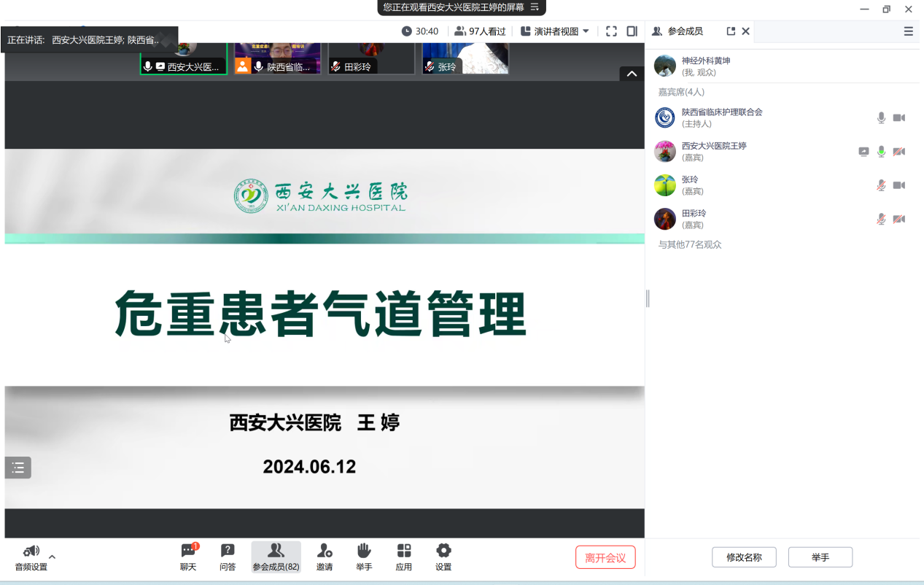Click avatar of 田彩玲

coord(665,219)
